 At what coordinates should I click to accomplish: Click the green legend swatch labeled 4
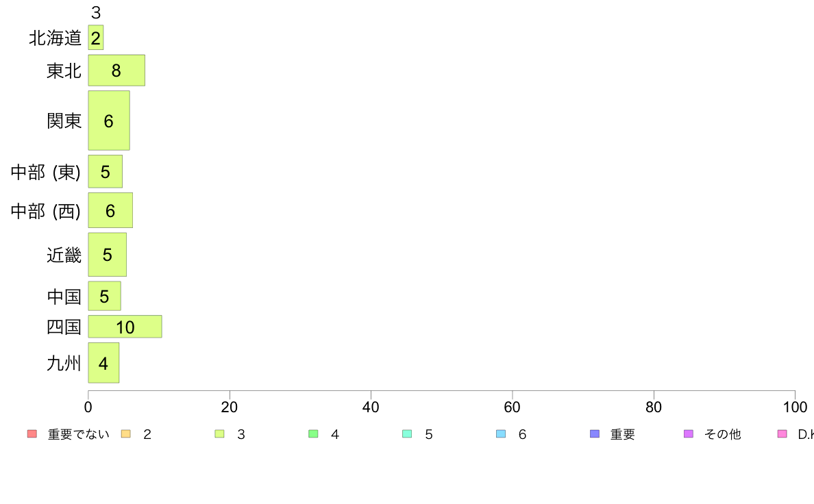tap(313, 434)
